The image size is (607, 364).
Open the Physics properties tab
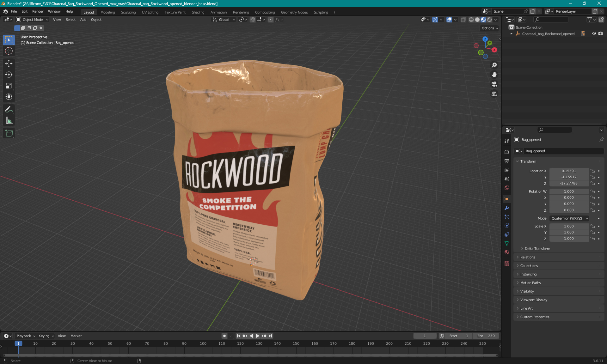click(x=507, y=226)
